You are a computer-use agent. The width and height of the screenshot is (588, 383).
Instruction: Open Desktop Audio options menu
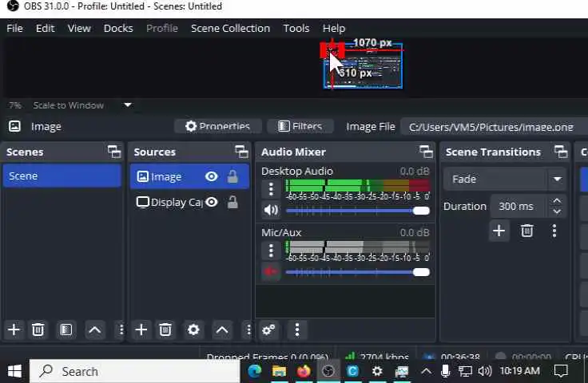(271, 189)
